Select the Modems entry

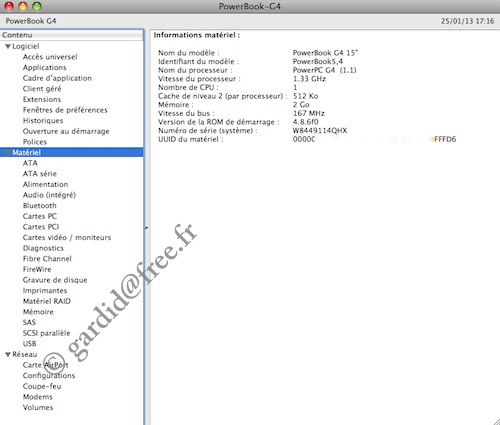click(x=38, y=397)
